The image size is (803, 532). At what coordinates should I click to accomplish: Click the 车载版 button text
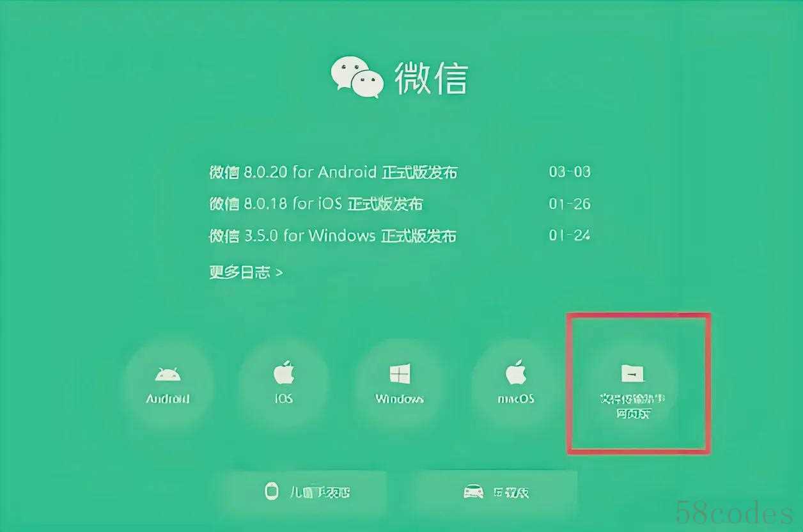(511, 492)
